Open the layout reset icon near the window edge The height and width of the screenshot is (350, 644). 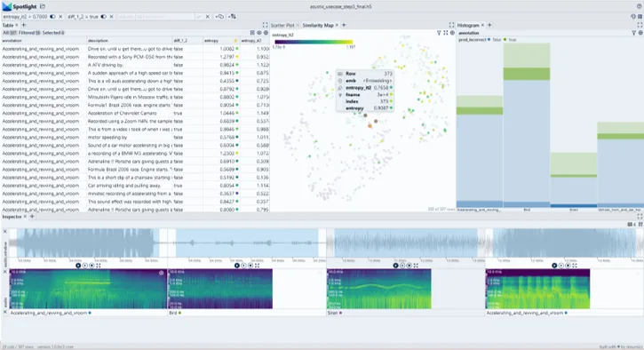click(x=640, y=17)
